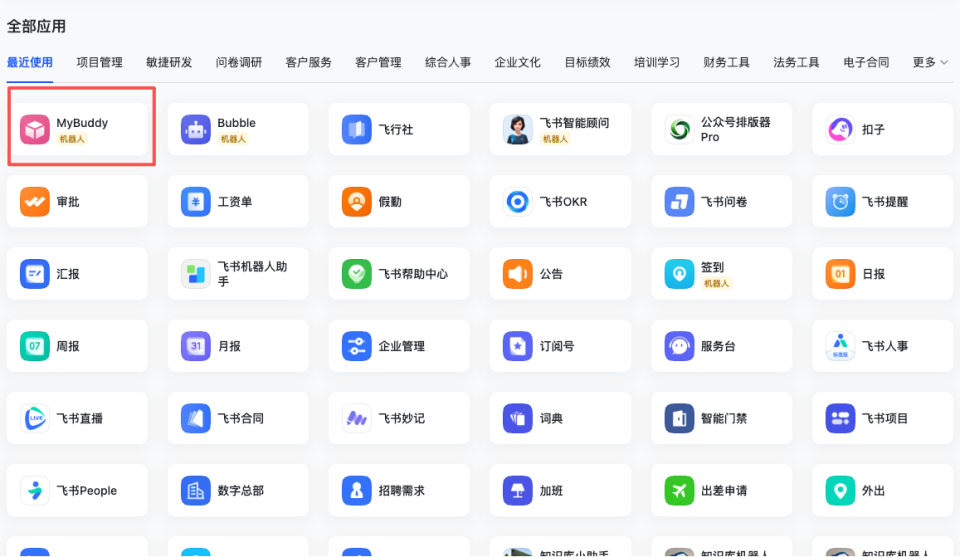
Task: Open the 出差申请 airplane icon
Action: point(679,490)
